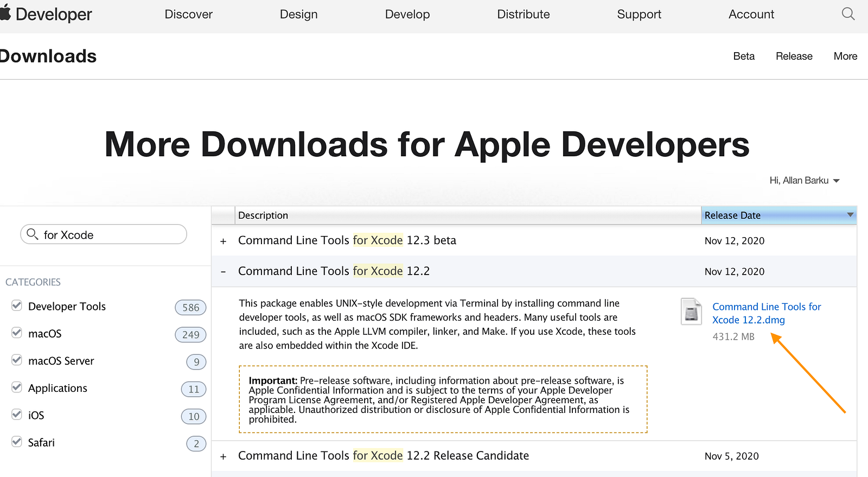The height and width of the screenshot is (477, 868).
Task: Click the 'Nov 5, 2020' release date
Action: [732, 456]
